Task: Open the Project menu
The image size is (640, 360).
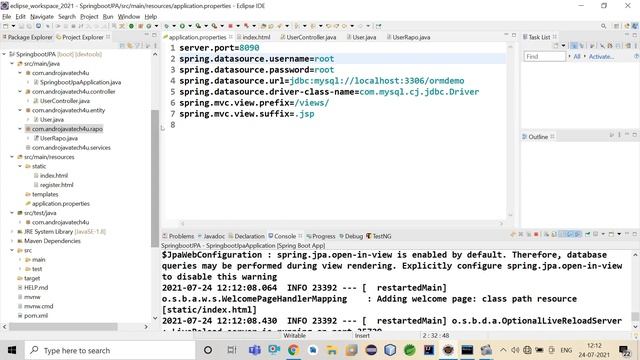Action: coord(89,16)
